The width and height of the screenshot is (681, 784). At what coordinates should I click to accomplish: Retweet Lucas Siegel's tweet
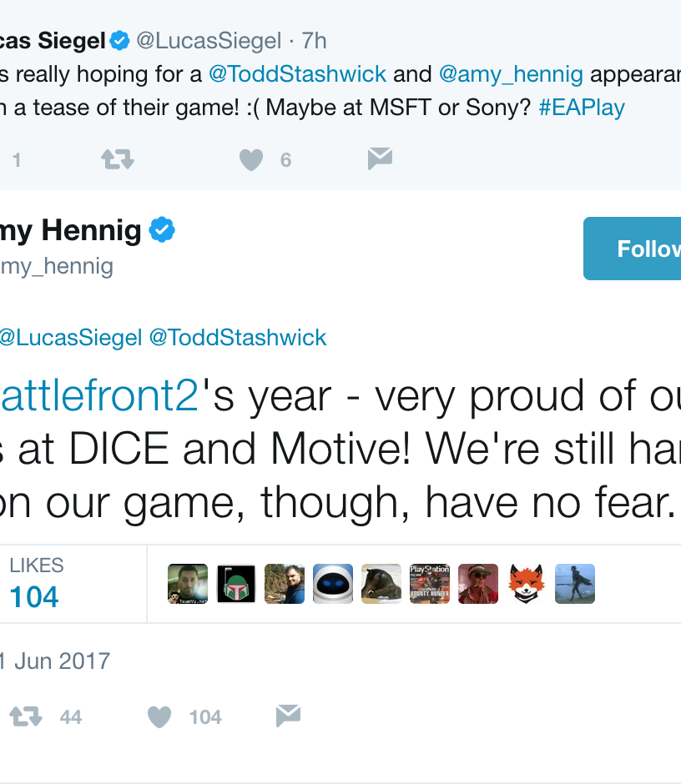(118, 159)
